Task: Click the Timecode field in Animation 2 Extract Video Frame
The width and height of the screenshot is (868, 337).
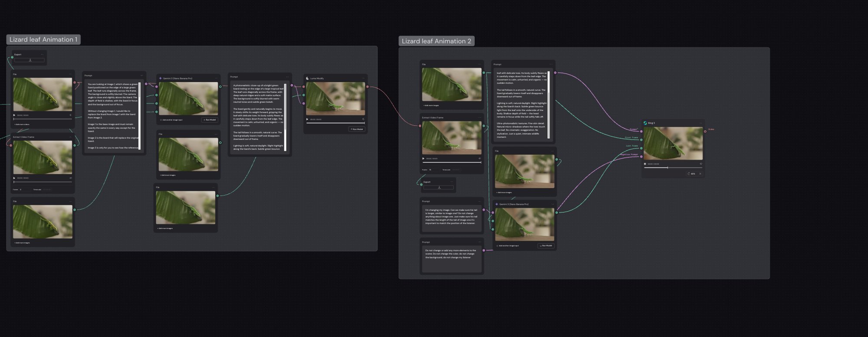Action: click(x=456, y=170)
